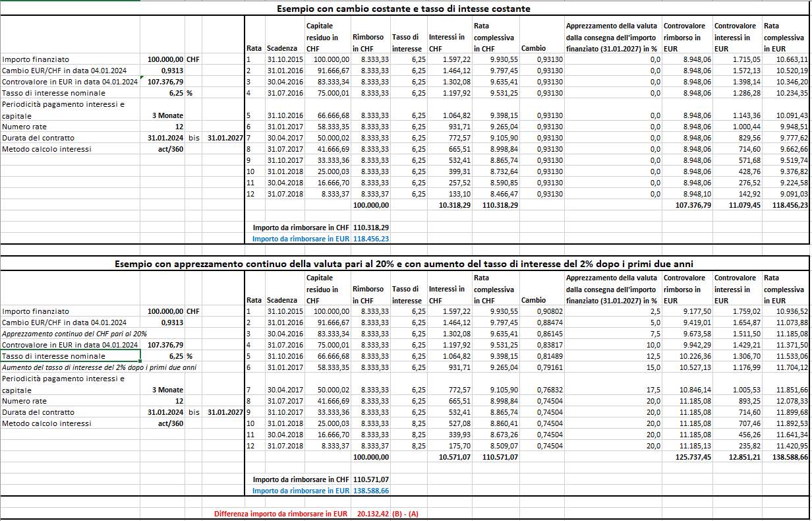812x521 pixels.
Task: Select the Cambio value 0,86145
Action: pos(541,334)
